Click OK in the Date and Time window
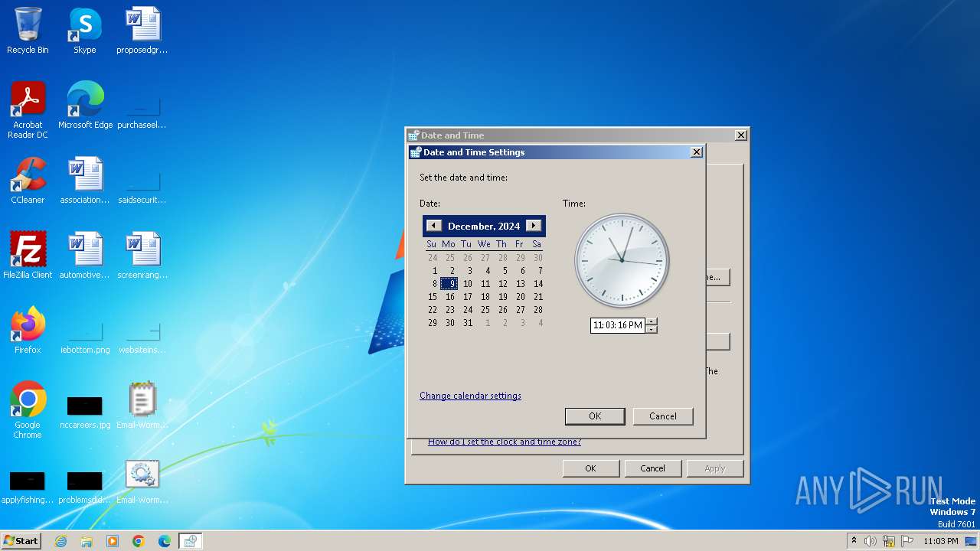This screenshot has width=980, height=551. (590, 468)
